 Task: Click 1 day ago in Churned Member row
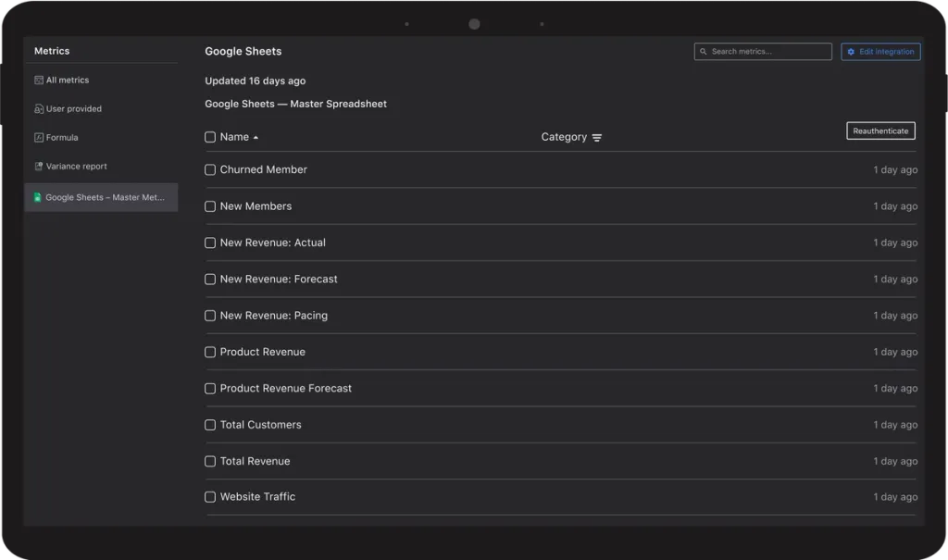click(x=895, y=170)
